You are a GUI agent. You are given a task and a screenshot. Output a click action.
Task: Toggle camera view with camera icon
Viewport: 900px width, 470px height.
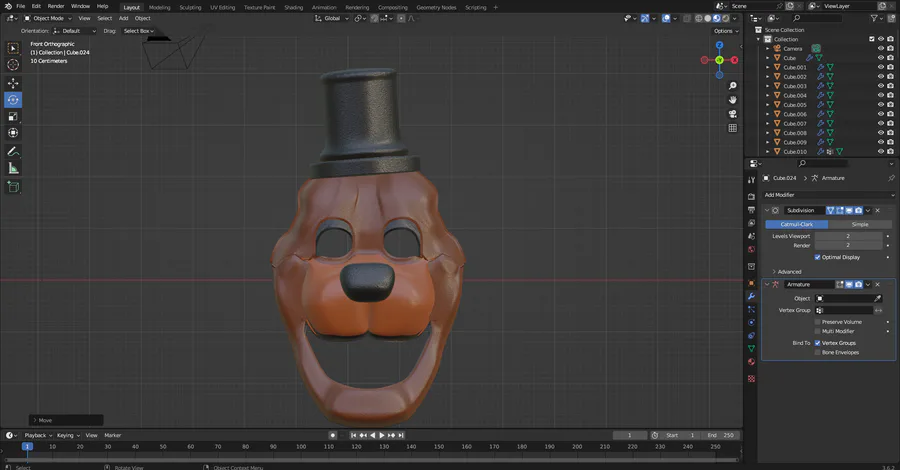point(732,114)
